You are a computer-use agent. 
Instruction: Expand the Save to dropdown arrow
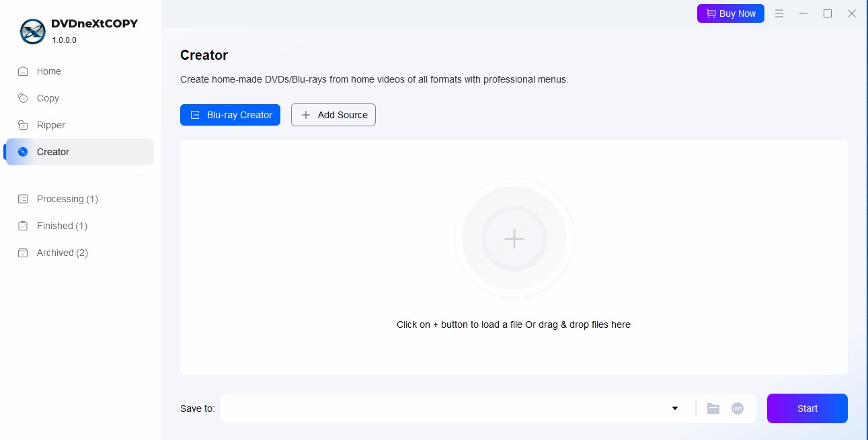(x=675, y=408)
